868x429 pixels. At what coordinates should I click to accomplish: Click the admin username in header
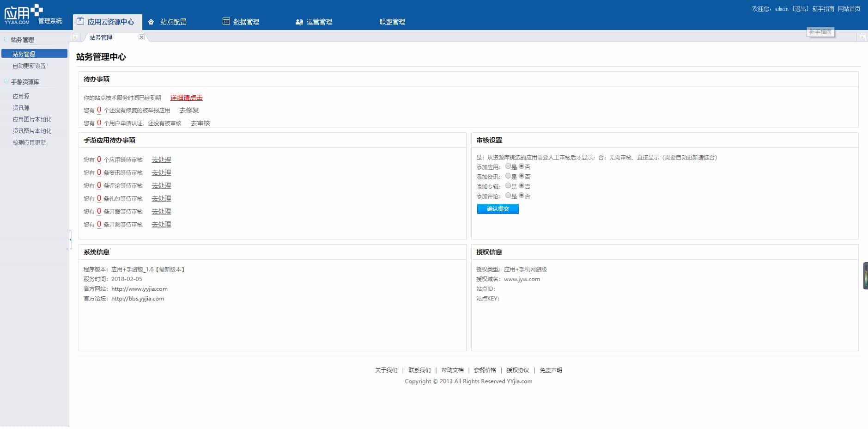tap(782, 9)
